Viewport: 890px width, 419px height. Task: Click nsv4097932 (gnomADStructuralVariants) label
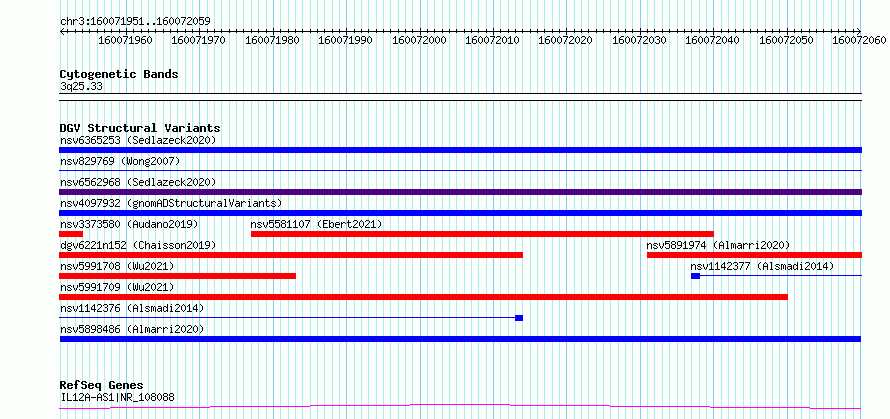click(171, 203)
